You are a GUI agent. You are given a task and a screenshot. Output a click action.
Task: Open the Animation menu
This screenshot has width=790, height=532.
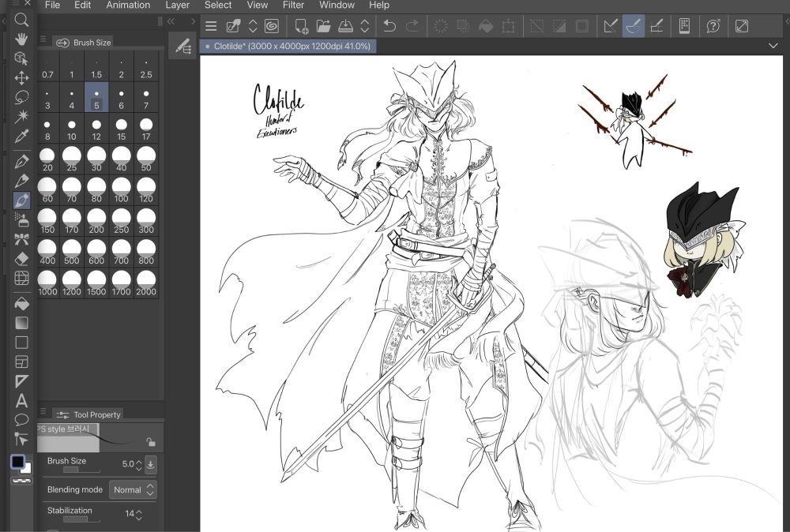click(128, 5)
